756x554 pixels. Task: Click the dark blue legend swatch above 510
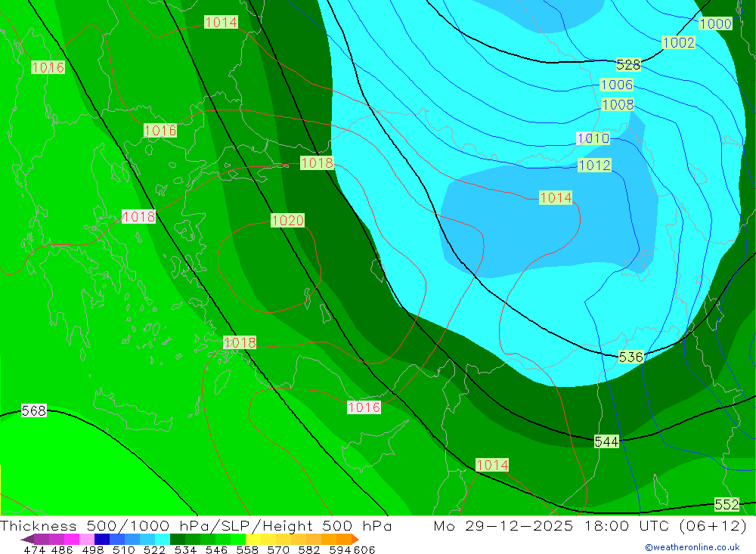click(x=102, y=539)
